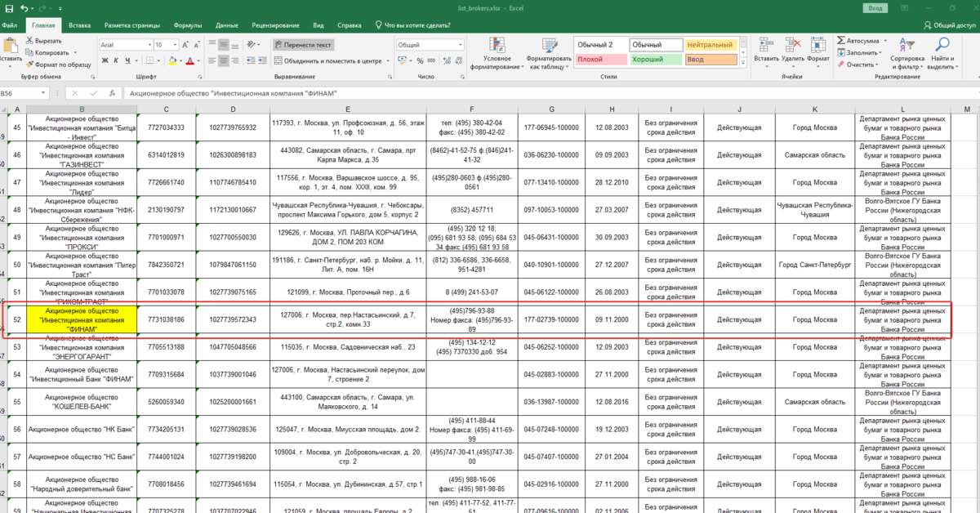Open the number format Общий dropdown
Viewport: 980px width, 513px height.
(460, 45)
